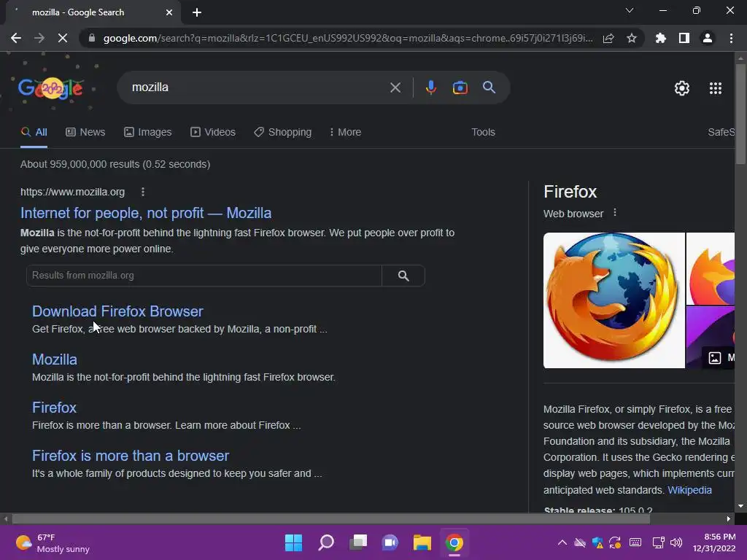This screenshot has height=560, width=747.
Task: Open Chrome profile avatar
Action: pos(708,38)
